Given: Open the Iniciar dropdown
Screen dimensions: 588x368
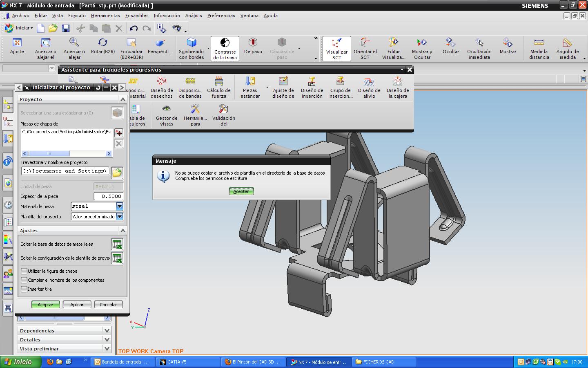Looking at the screenshot, I should (x=19, y=28).
